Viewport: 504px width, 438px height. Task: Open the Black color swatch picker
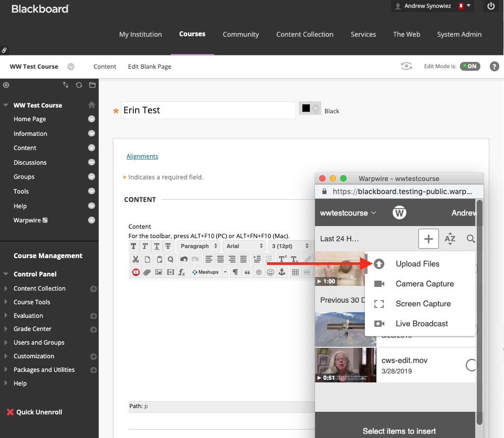tap(310, 108)
